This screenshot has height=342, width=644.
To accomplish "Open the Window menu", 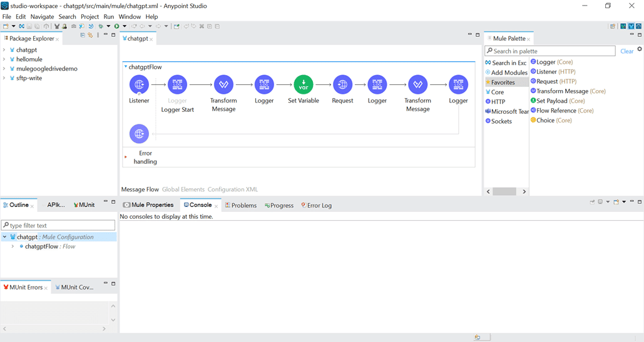I will tap(130, 17).
